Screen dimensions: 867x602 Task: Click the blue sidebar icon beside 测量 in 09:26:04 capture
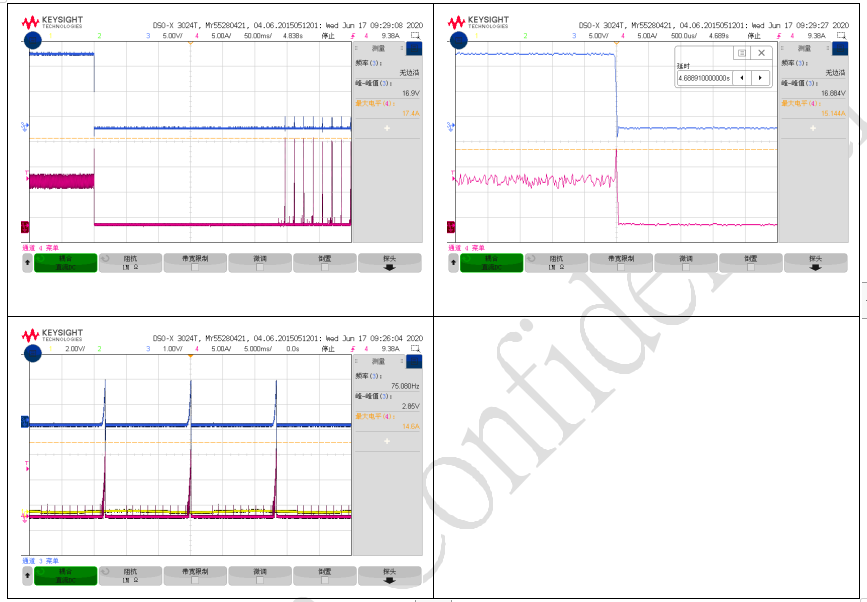(x=414, y=362)
